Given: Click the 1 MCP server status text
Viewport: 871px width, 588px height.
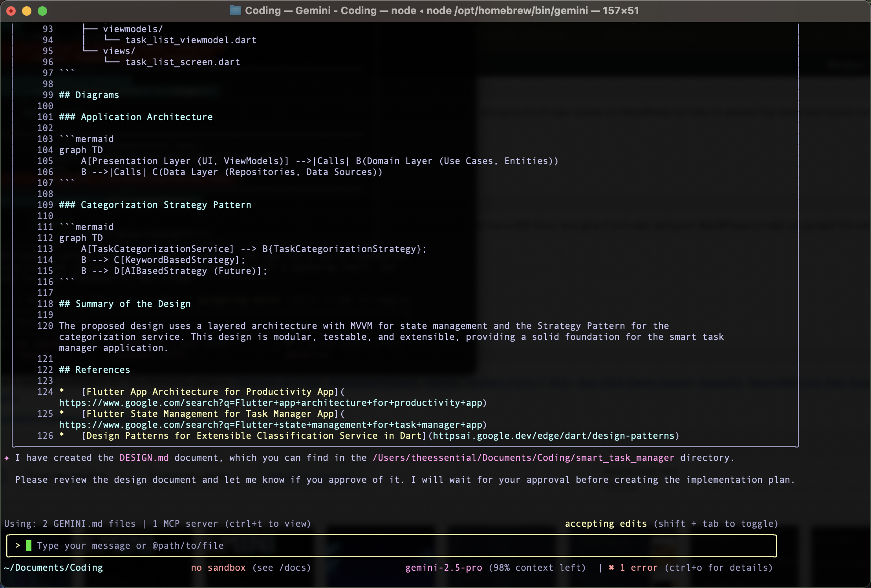Looking at the screenshot, I should pos(185,524).
